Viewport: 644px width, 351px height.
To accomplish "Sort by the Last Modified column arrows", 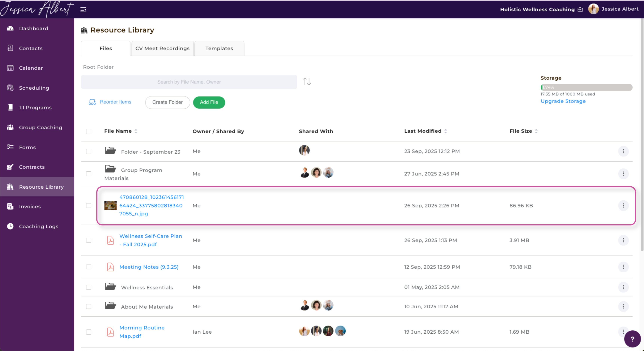I will 445,131.
